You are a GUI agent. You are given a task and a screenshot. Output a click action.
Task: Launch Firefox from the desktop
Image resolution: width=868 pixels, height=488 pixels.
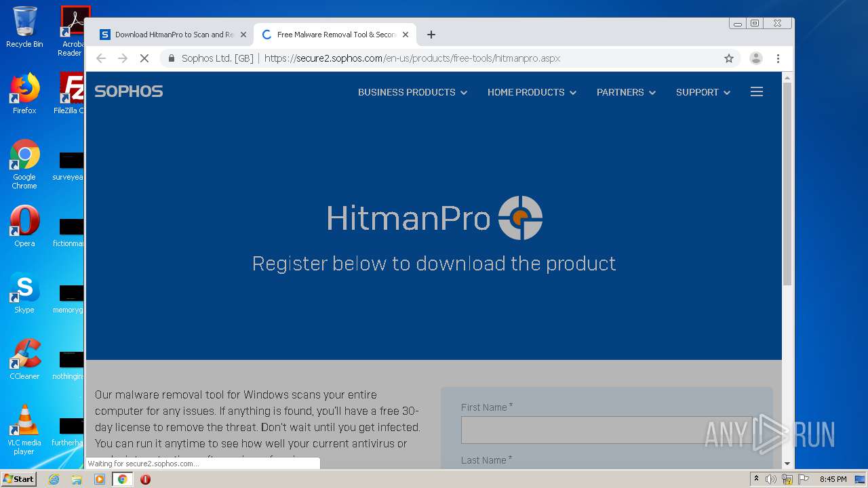[24, 94]
